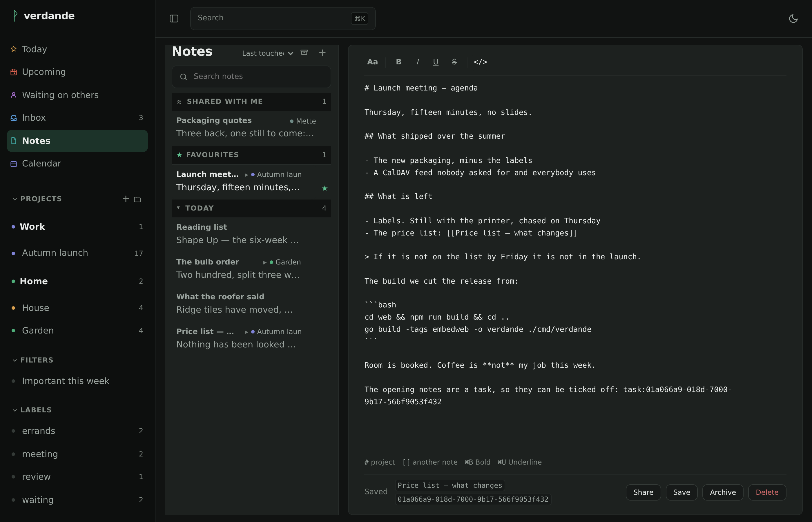Viewport: 812px width, 522px height.
Task: Create a new project folder
Action: click(137, 199)
